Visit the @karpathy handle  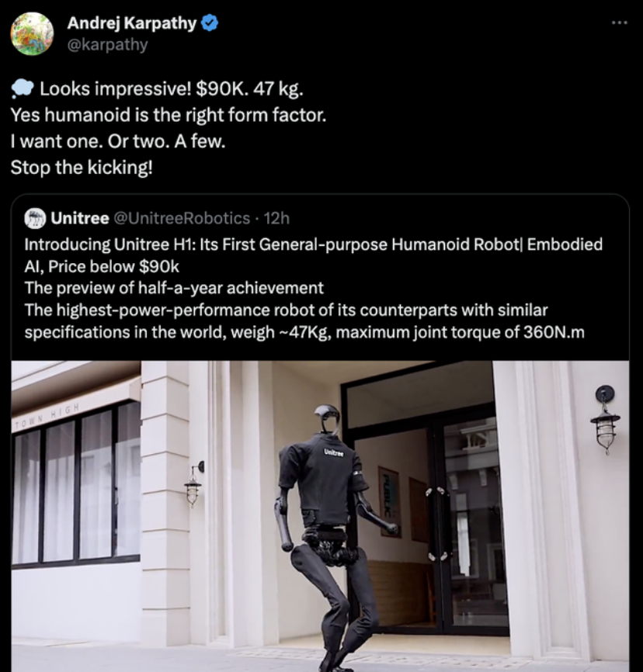(107, 44)
